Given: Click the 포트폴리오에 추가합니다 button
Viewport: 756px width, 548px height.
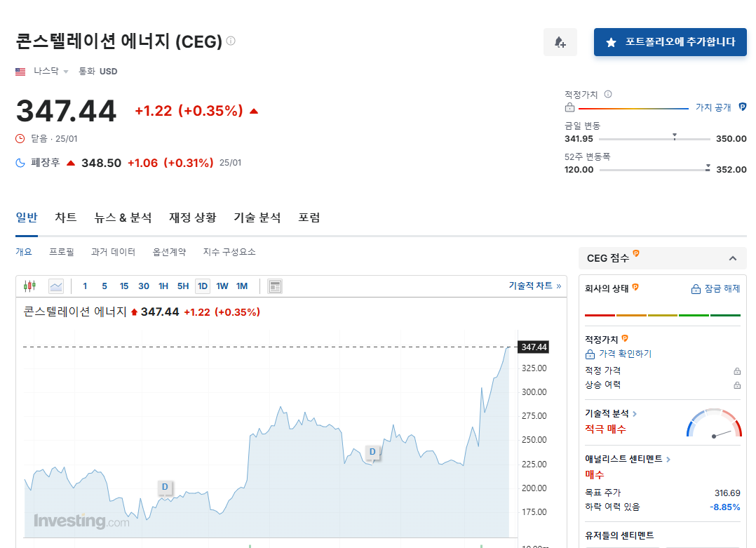Looking at the screenshot, I should (670, 42).
